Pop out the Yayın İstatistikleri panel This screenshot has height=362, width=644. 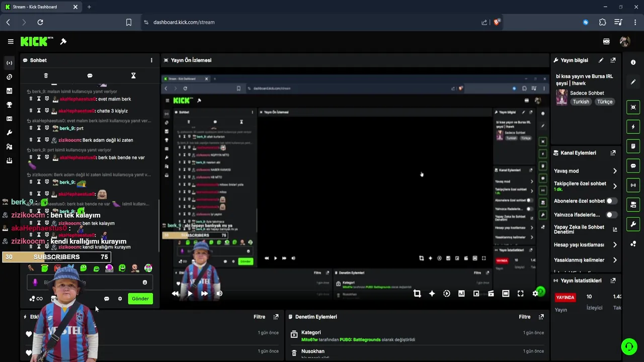(613, 281)
